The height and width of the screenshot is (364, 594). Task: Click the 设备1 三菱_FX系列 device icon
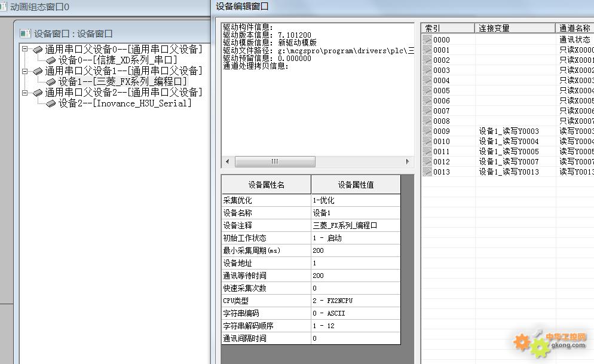51,82
